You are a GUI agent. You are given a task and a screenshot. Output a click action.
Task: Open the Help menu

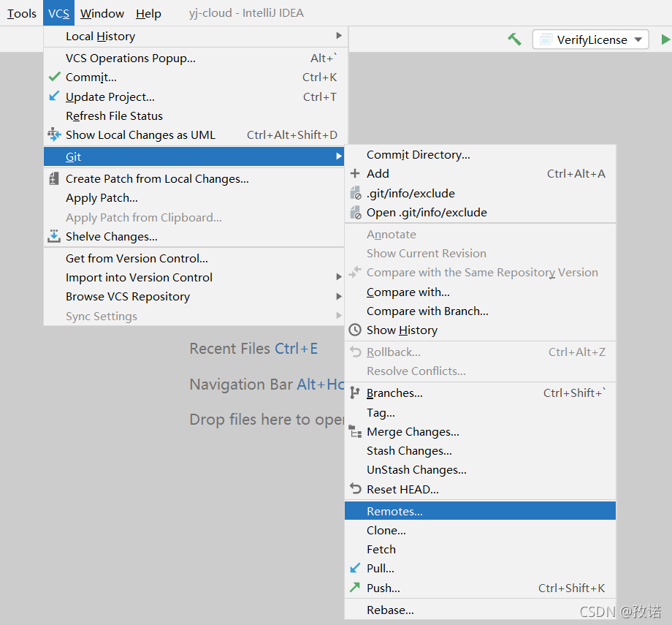pyautogui.click(x=148, y=13)
